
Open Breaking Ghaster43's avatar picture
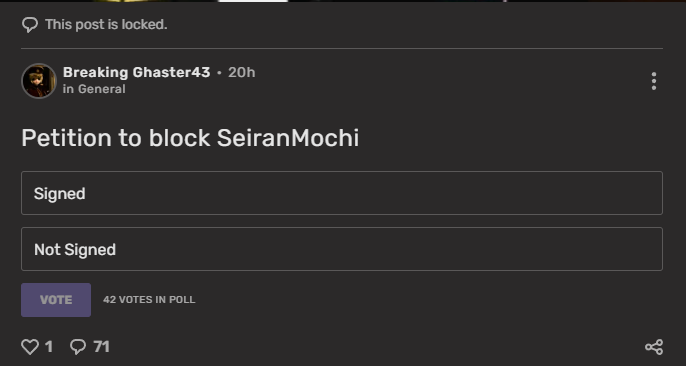coord(39,81)
